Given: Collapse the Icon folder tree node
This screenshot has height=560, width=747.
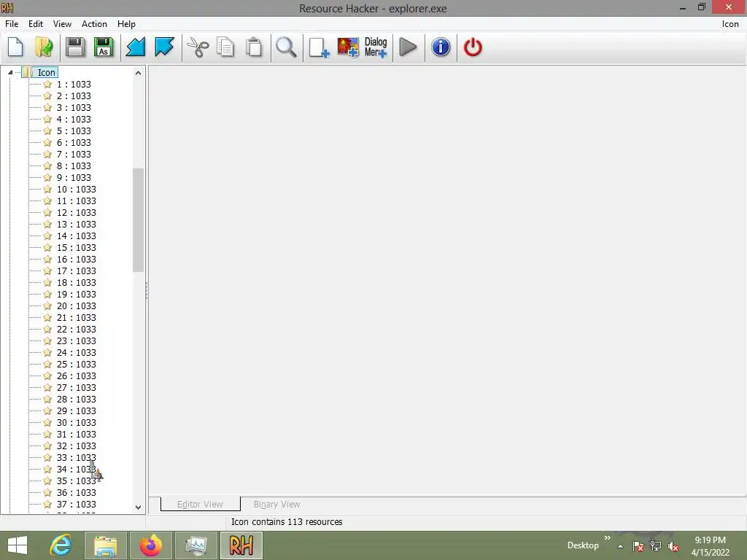Looking at the screenshot, I should [10, 72].
